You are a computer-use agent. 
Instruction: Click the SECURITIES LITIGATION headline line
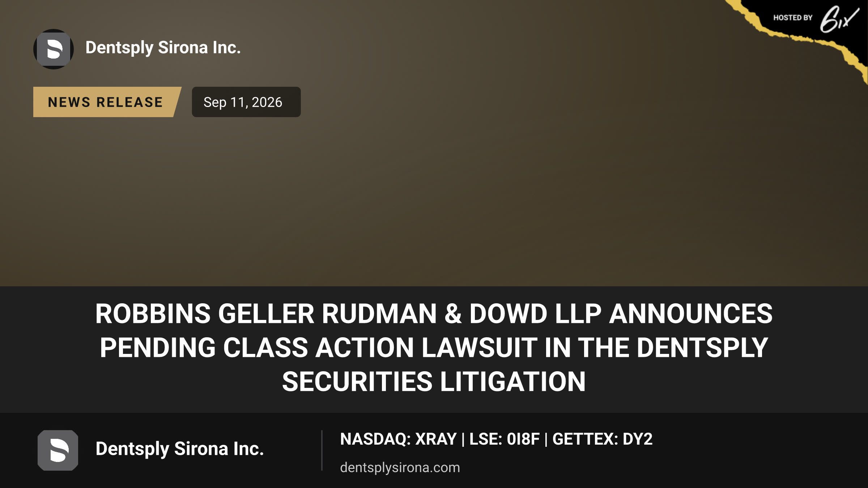tap(434, 382)
